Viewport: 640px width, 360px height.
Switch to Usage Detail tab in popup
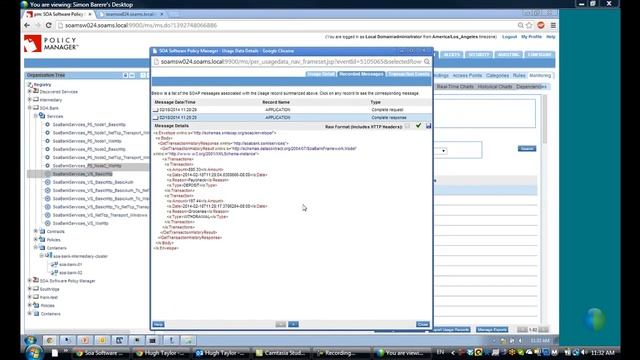(x=321, y=74)
